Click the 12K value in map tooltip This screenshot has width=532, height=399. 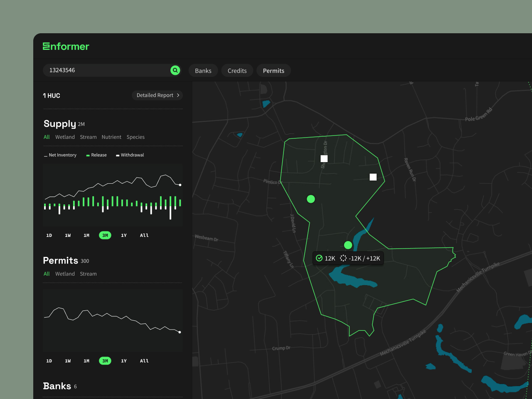(330, 259)
